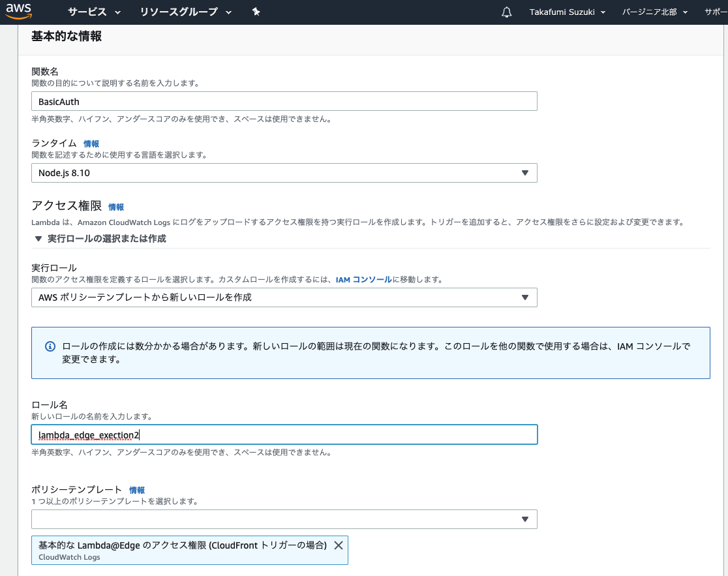
Task: Open the サポート menu in navbar
Action: click(716, 12)
